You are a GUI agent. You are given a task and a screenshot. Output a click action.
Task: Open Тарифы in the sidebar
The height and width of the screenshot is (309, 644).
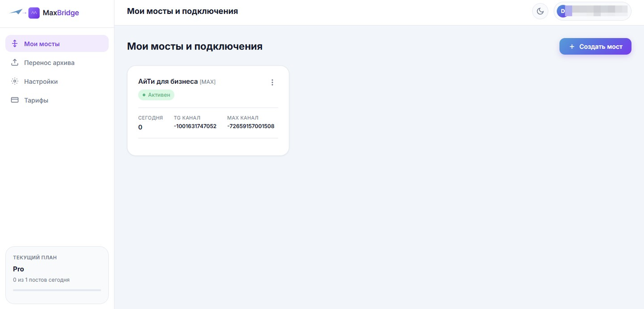coord(57,100)
